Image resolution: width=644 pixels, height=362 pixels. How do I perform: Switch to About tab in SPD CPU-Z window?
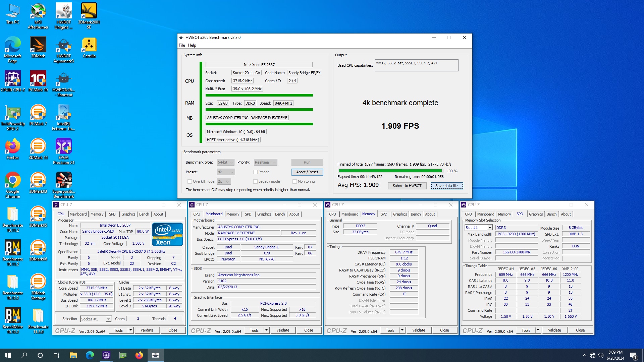pyautogui.click(x=566, y=214)
